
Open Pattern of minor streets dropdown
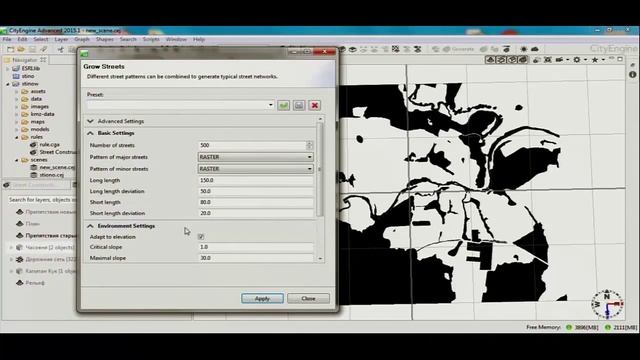(256, 169)
